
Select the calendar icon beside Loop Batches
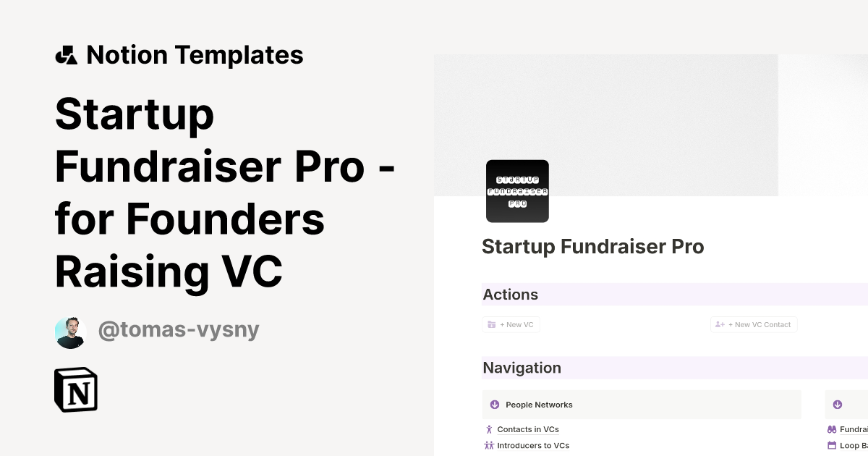click(832, 445)
